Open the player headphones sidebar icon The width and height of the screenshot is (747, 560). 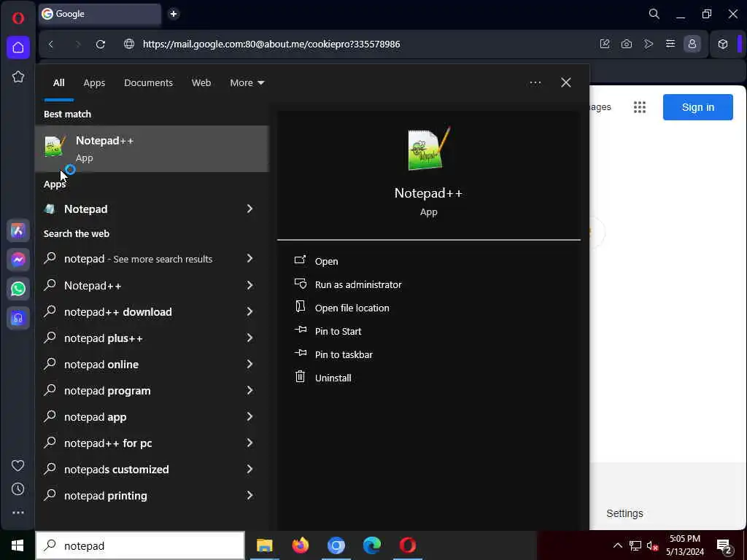coord(18,318)
